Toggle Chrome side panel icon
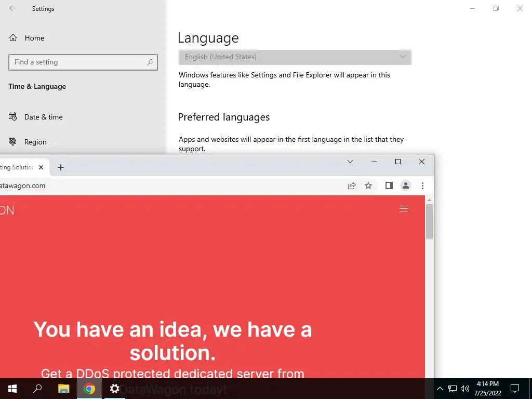Image resolution: width=532 pixels, height=399 pixels. (389, 185)
